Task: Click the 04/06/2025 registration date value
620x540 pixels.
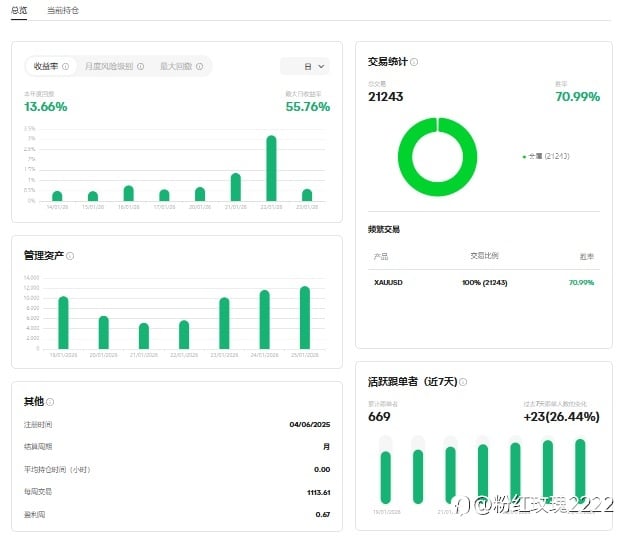Action: pos(310,425)
